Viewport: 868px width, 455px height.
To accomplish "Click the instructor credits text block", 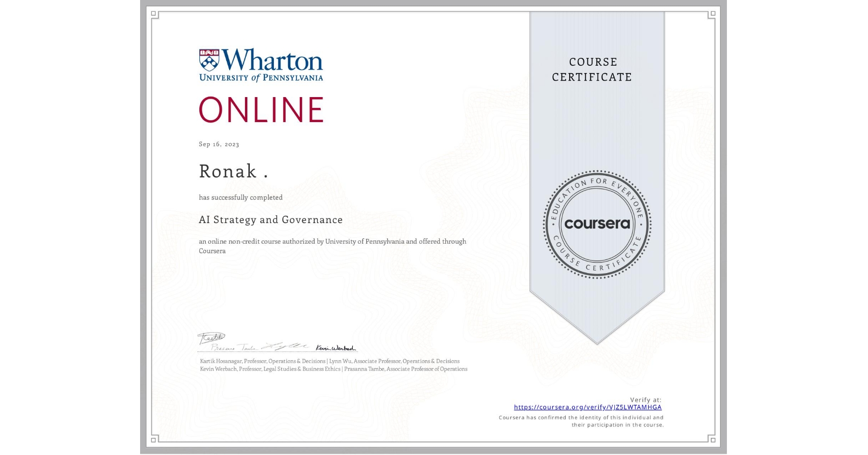I will (x=333, y=365).
